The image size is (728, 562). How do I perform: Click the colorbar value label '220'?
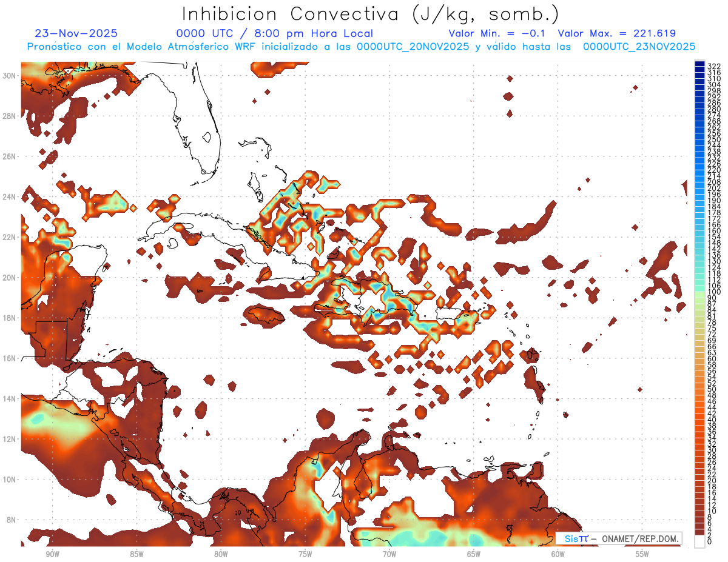pos(713,170)
